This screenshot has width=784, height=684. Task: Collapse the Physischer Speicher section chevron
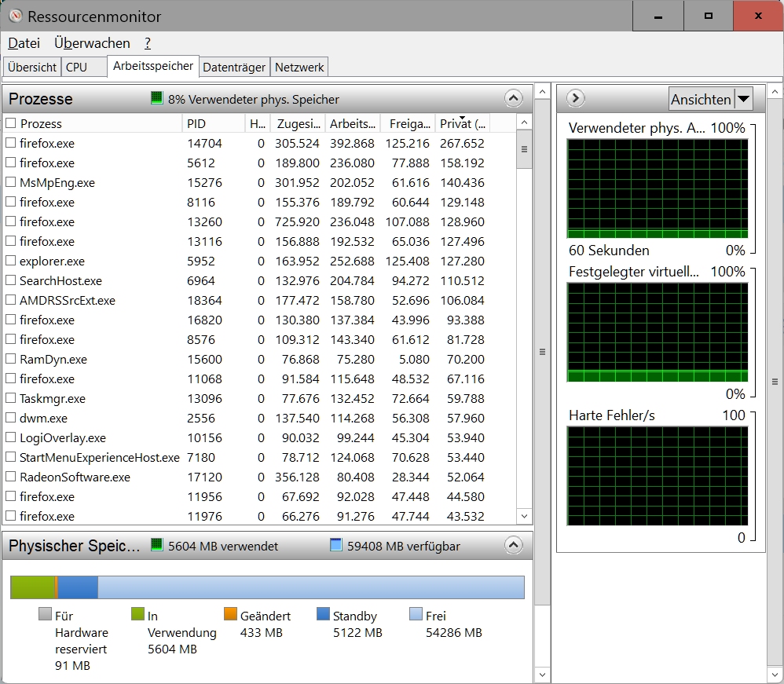pyautogui.click(x=514, y=545)
